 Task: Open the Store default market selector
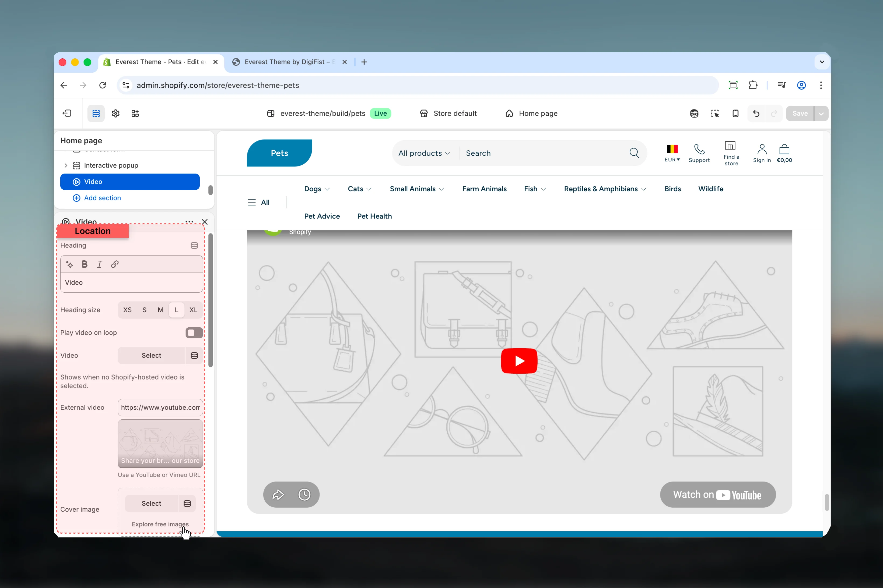(x=448, y=113)
